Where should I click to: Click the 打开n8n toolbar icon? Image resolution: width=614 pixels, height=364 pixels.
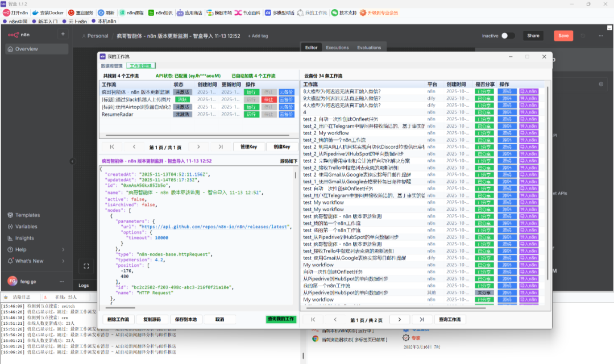point(7,12)
